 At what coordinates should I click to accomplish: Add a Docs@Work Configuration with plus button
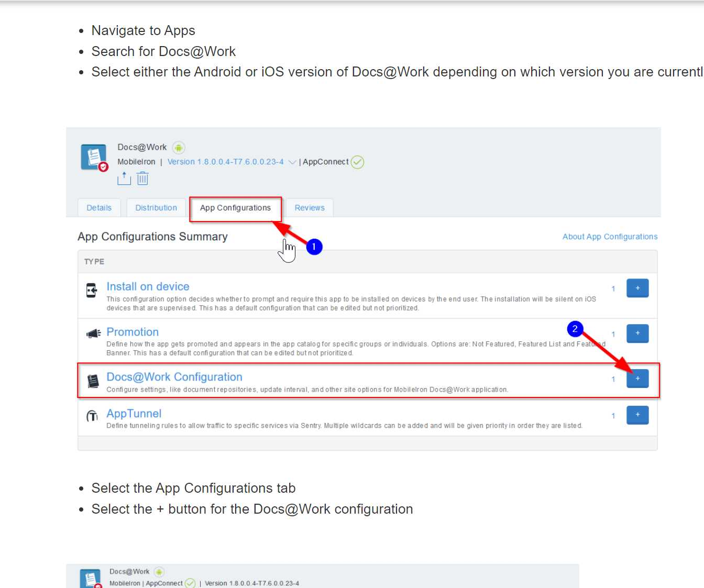(x=637, y=379)
